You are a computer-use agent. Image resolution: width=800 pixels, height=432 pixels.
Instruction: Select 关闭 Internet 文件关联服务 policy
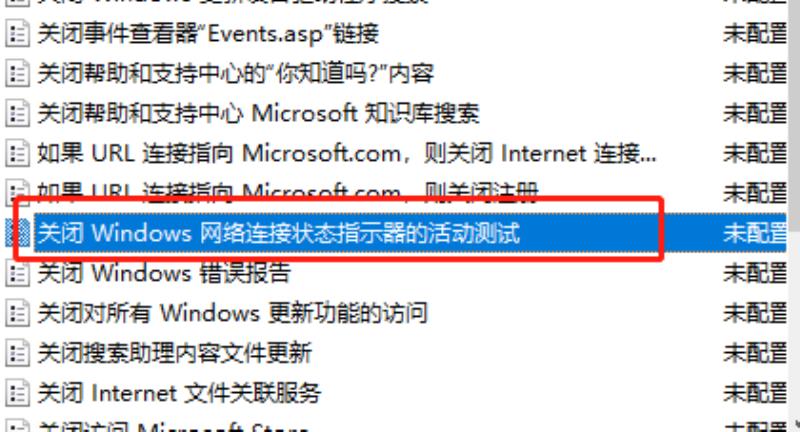tap(179, 393)
